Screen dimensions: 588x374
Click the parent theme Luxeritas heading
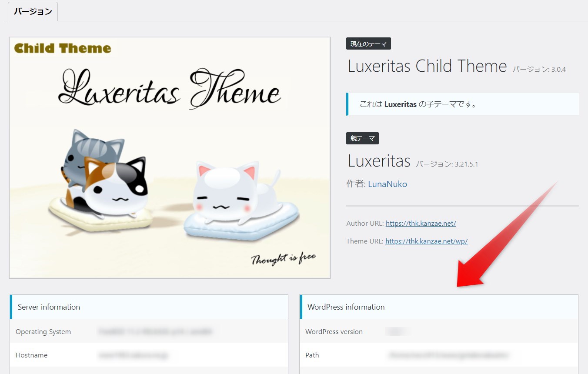point(379,161)
